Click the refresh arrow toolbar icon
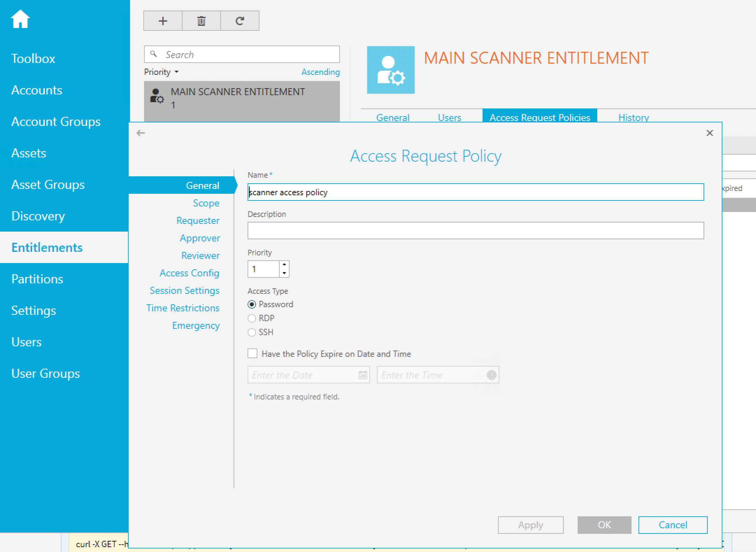Viewport: 756px width, 552px height. (240, 21)
